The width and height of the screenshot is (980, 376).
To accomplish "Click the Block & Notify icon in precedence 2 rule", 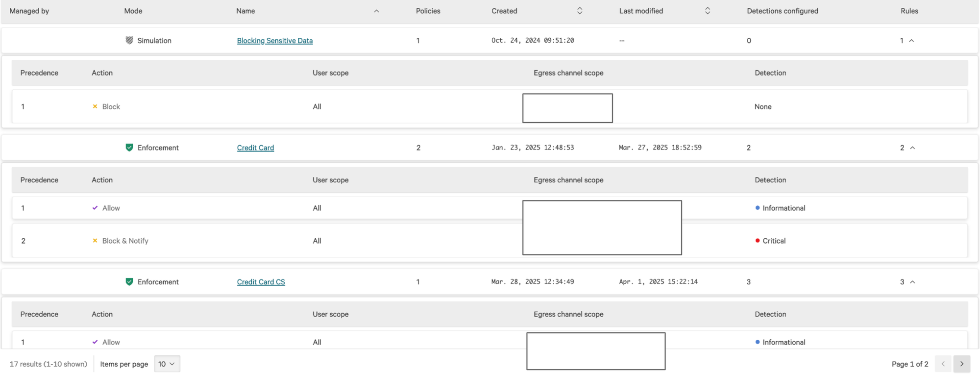I will tap(95, 241).
